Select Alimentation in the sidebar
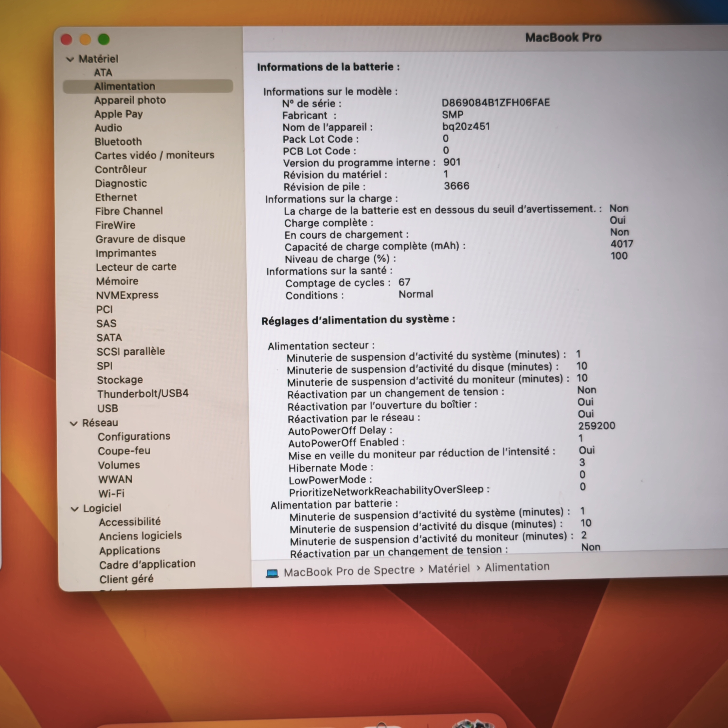Image resolution: width=728 pixels, height=728 pixels. [x=124, y=86]
